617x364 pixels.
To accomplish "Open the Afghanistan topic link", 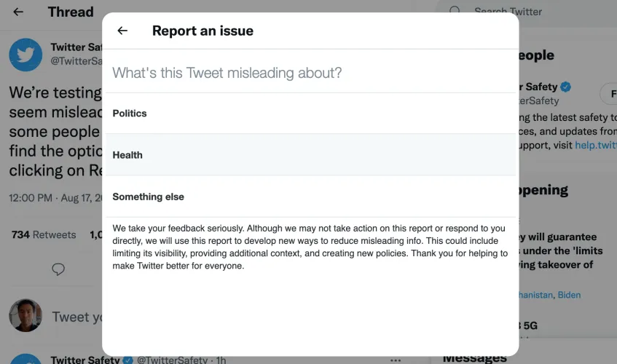I will point(535,295).
